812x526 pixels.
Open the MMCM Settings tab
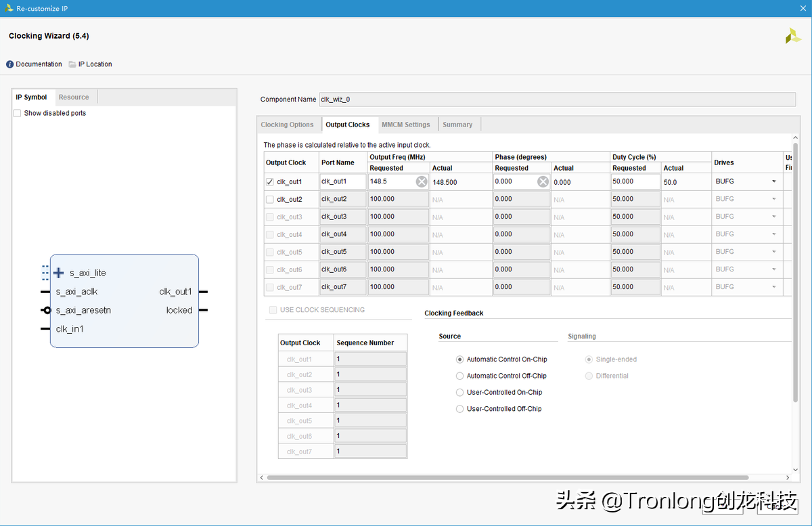(406, 125)
